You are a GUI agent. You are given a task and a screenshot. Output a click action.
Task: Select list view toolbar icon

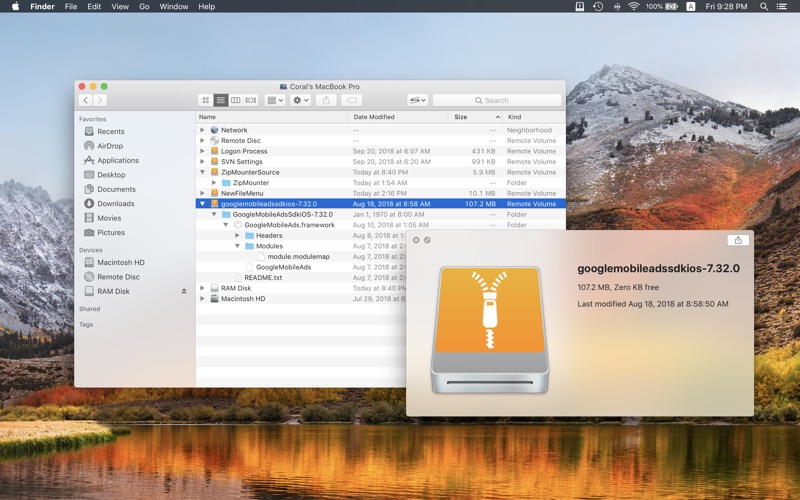pos(220,101)
